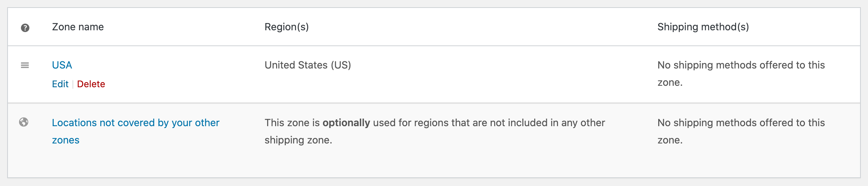Click the separator between Edit and Delete
This screenshot has width=868, height=186.
point(73,84)
